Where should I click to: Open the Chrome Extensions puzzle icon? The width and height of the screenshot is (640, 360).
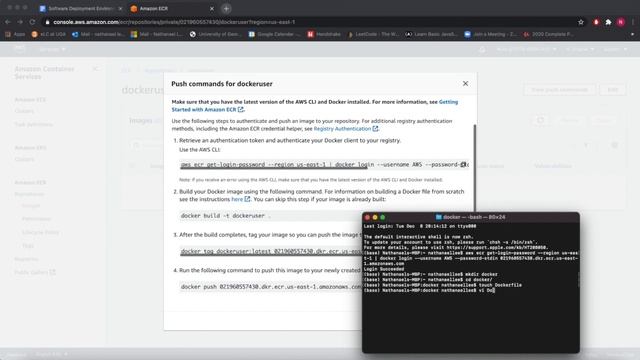coord(608,22)
